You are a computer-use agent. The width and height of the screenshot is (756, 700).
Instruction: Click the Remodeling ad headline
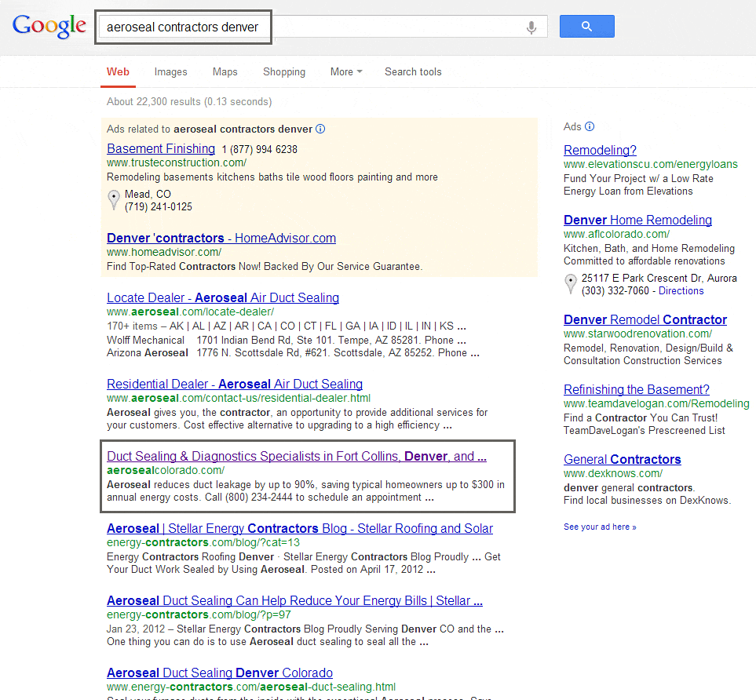pos(599,150)
